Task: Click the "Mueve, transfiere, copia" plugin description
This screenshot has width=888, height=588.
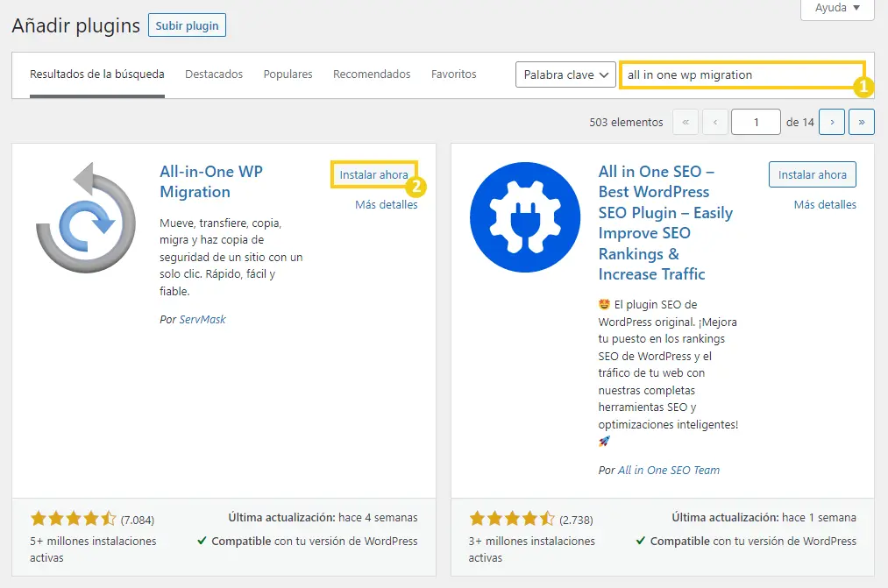Action: tap(231, 257)
